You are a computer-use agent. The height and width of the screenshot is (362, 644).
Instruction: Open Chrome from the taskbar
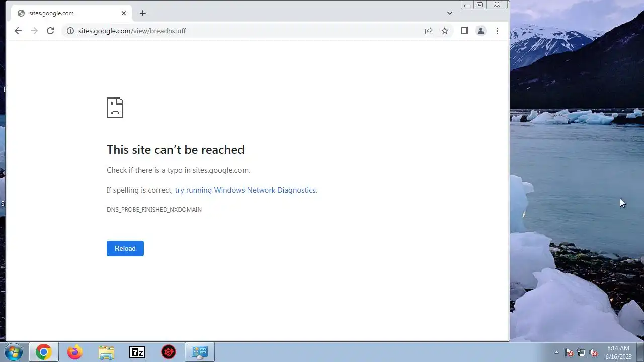(x=43, y=352)
